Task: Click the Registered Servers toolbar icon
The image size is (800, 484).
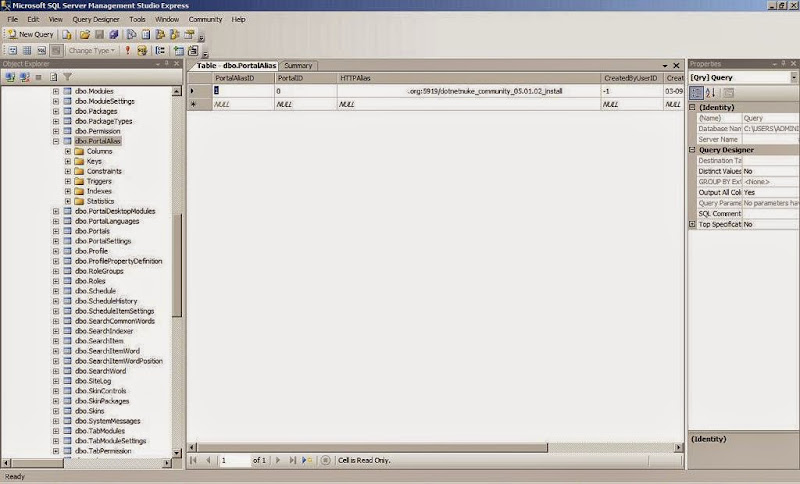Action: point(131,34)
